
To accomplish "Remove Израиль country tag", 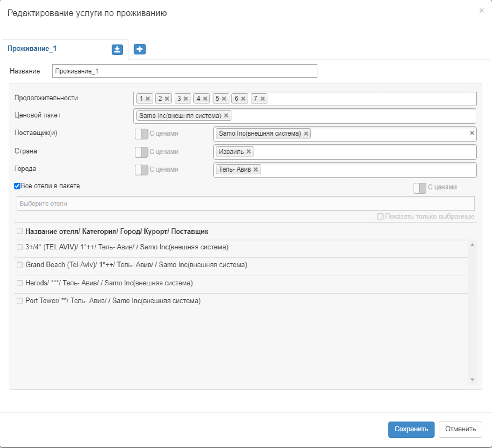I will pos(249,151).
